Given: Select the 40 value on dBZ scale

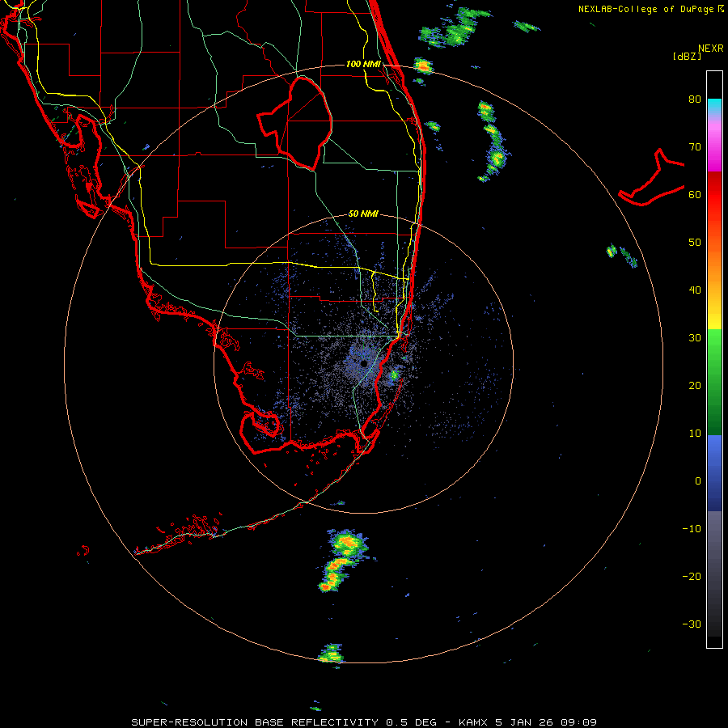Looking at the screenshot, I should [x=695, y=290].
